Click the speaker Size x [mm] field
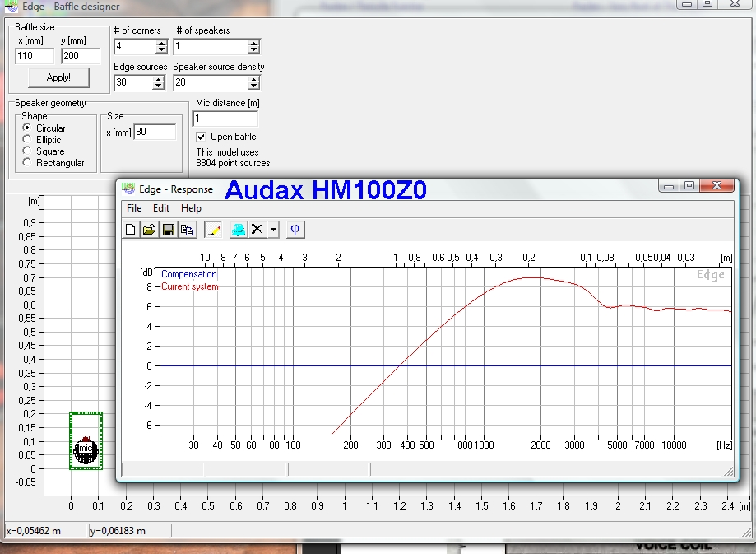Viewport: 756px width, 554px height. pos(155,132)
